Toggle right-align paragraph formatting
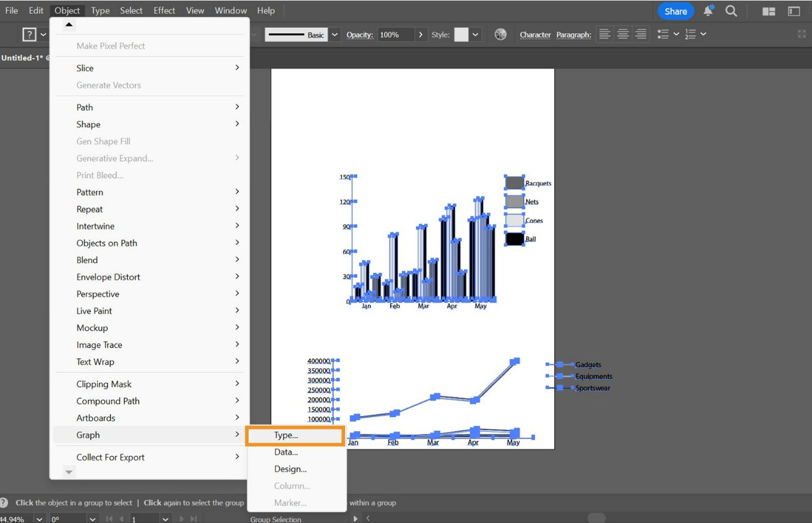Image resolution: width=812 pixels, height=523 pixels. [x=640, y=34]
